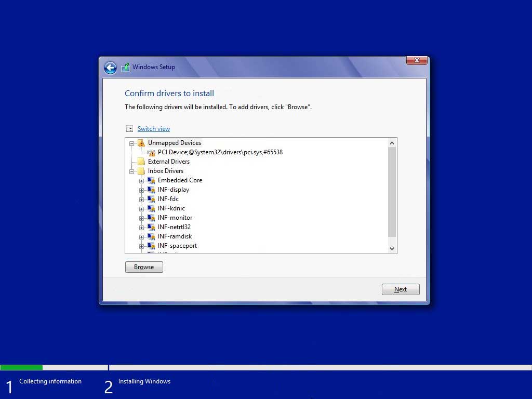Image resolution: width=532 pixels, height=399 pixels.
Task: Click the PCI Device warning icon
Action: coord(151,152)
